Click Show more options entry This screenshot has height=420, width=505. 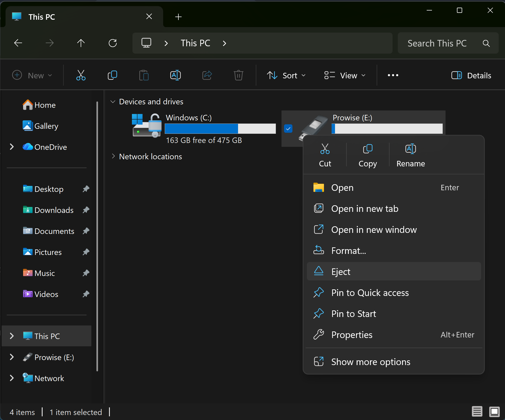[370, 362]
